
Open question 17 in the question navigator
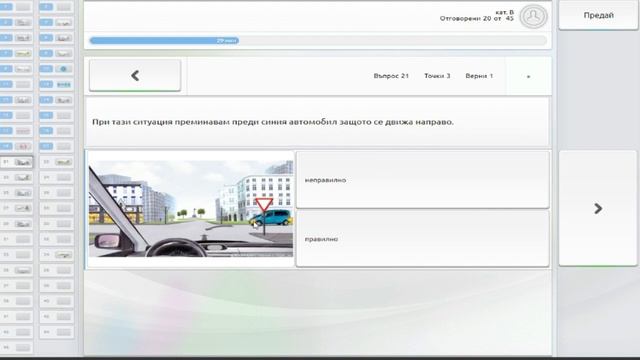16,131
